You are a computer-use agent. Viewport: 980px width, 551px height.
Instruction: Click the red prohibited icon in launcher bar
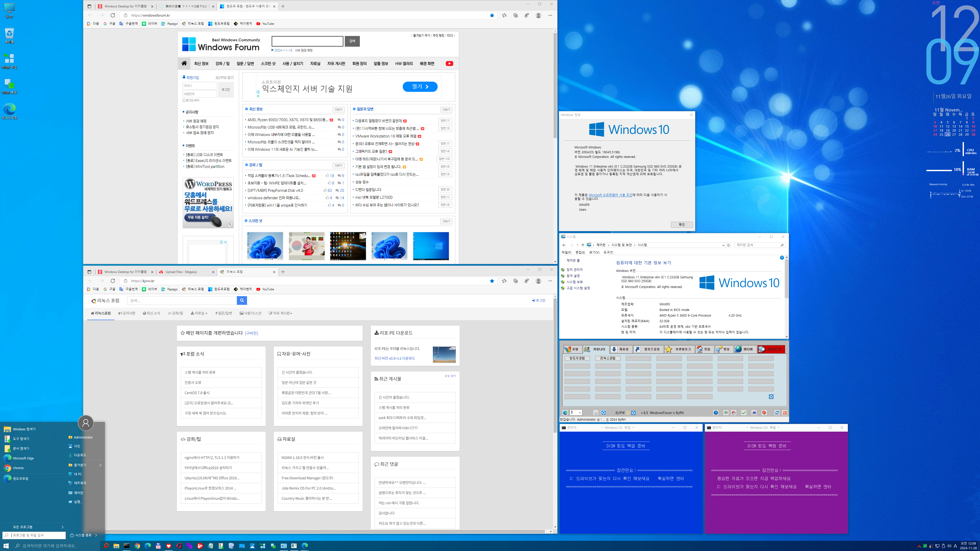(764, 412)
